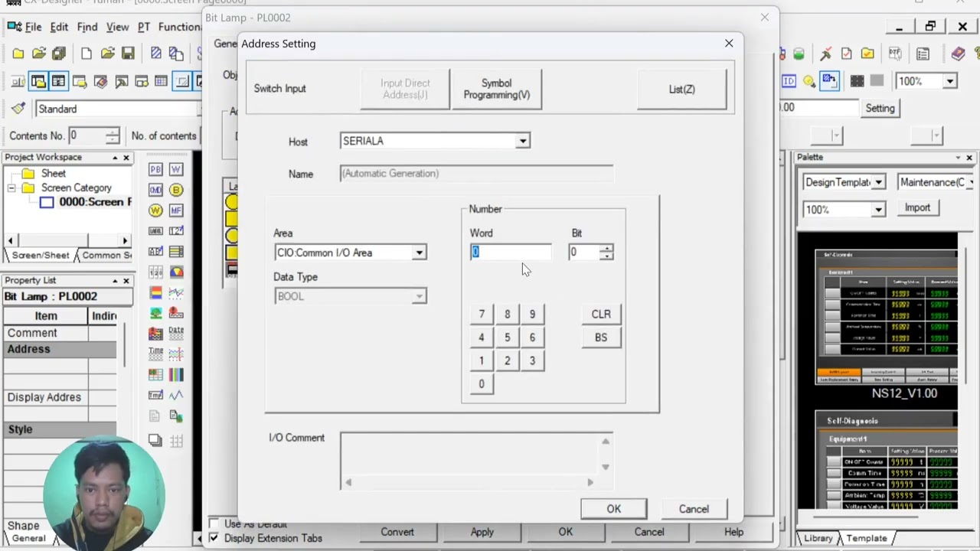Open the Edit menu

coord(59,27)
